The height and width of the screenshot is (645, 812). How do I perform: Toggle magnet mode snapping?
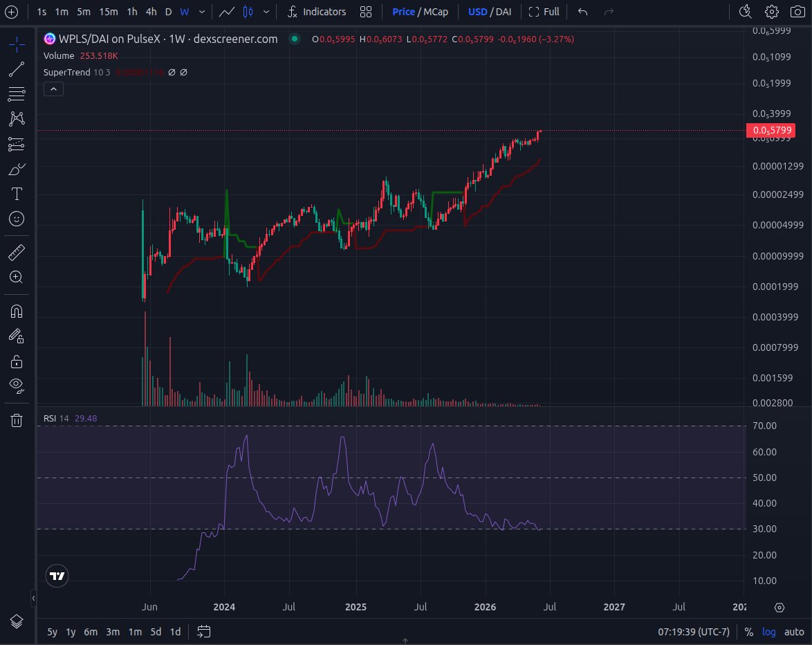click(x=17, y=311)
